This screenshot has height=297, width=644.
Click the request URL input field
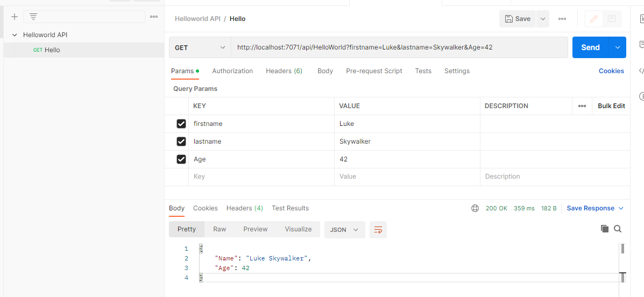tap(398, 47)
